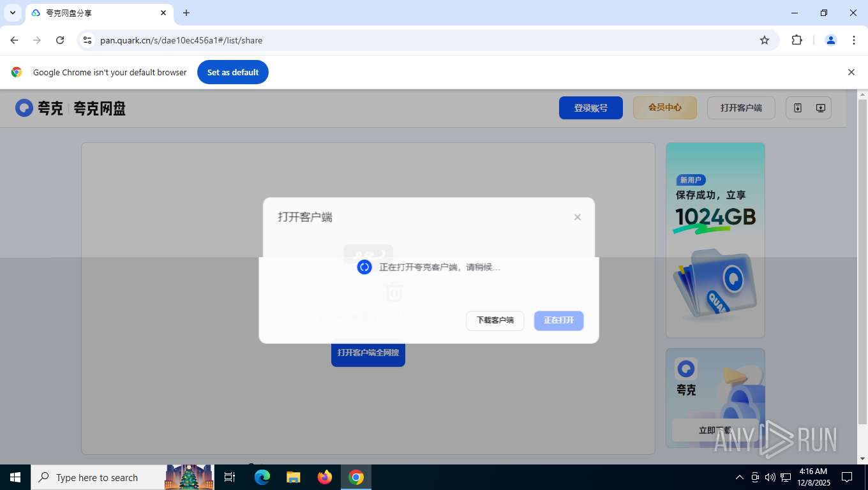Open the Chrome three-dot menu

click(854, 40)
